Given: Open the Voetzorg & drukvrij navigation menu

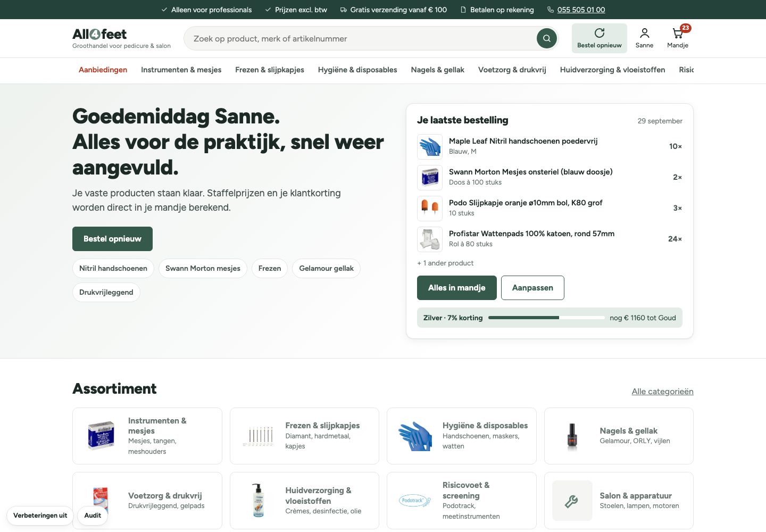Looking at the screenshot, I should pyautogui.click(x=512, y=70).
